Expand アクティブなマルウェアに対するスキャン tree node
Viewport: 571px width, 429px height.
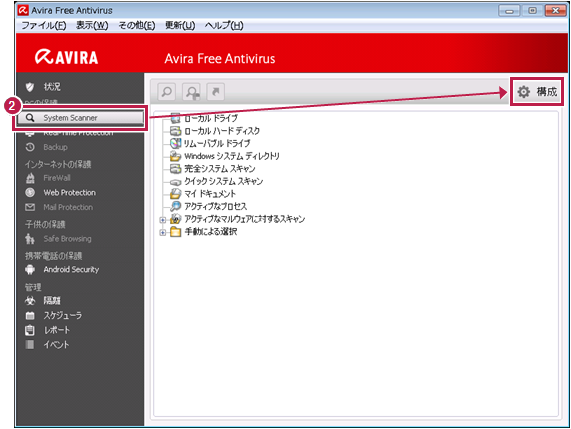point(163,220)
